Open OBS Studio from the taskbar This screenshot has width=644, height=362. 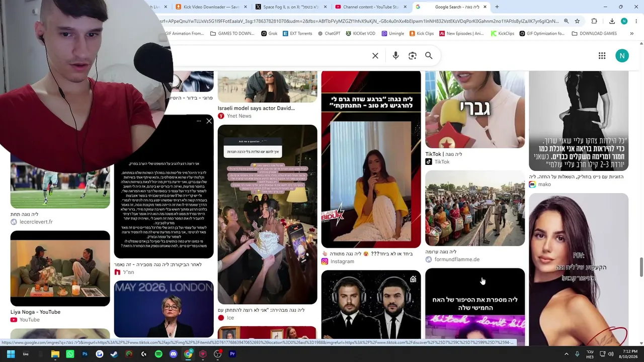tap(217, 354)
